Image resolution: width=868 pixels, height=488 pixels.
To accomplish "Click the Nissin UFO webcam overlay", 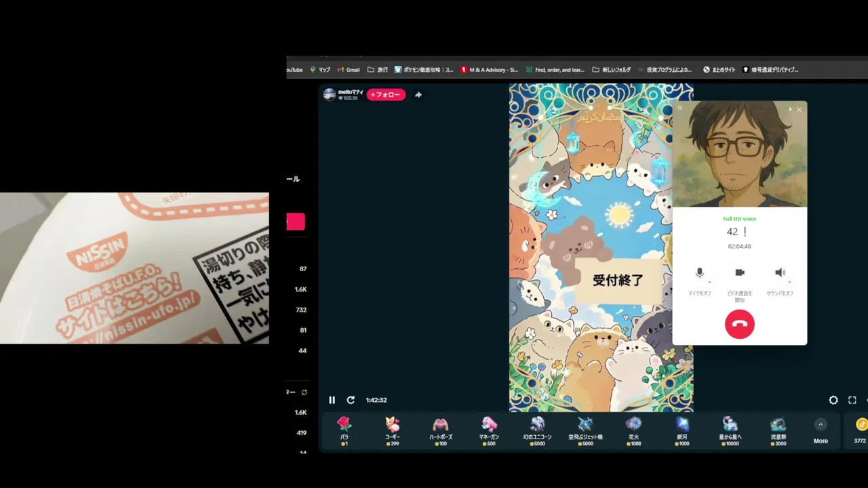I will coord(134,268).
